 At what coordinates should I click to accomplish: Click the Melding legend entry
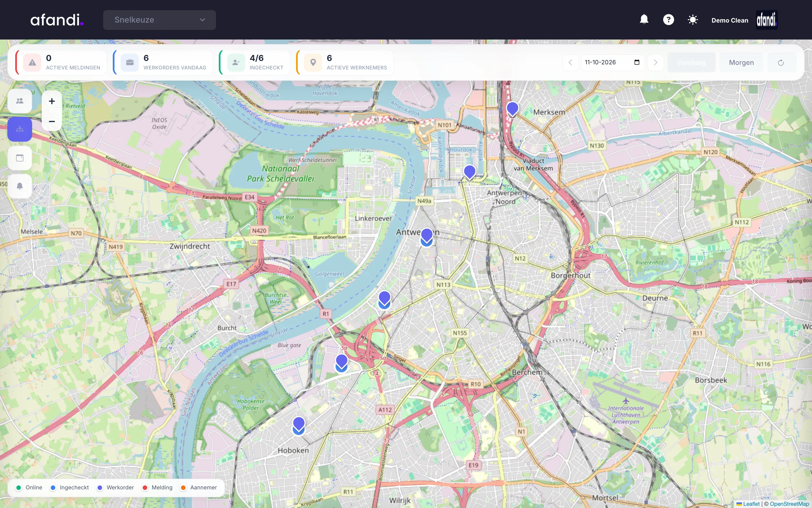pos(157,487)
